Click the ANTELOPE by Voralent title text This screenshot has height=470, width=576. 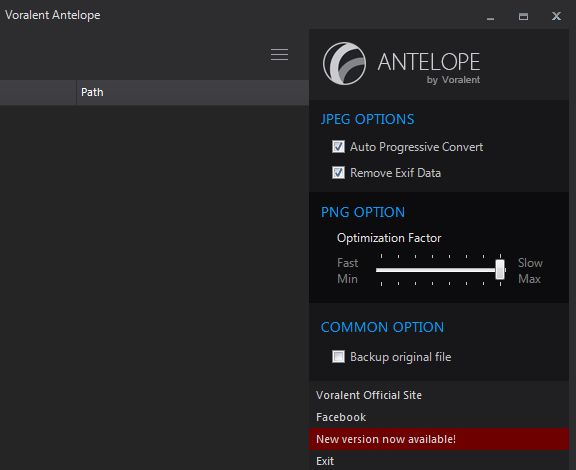coord(429,67)
